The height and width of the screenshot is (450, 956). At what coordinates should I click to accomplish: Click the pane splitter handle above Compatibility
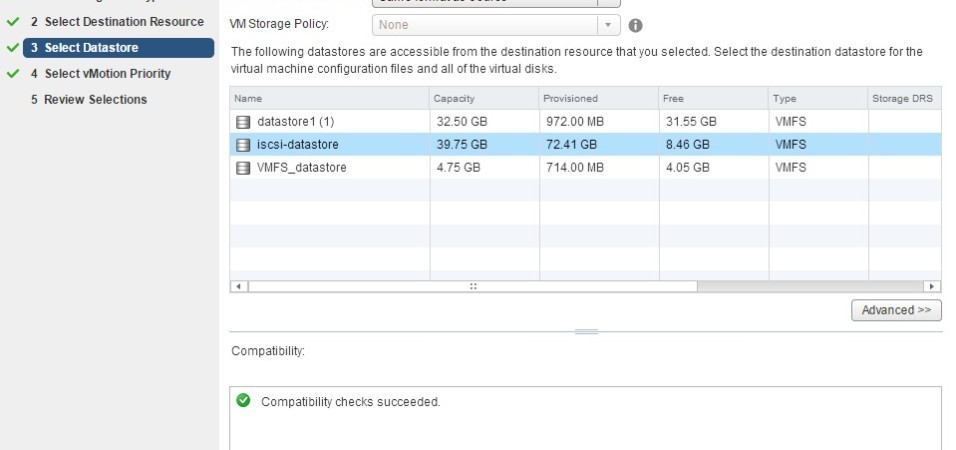click(586, 332)
